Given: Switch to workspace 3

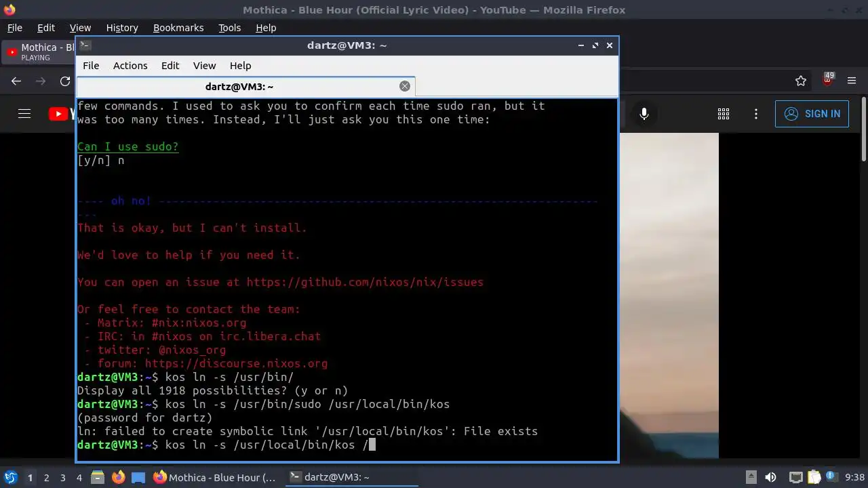Looking at the screenshot, I should (62, 478).
